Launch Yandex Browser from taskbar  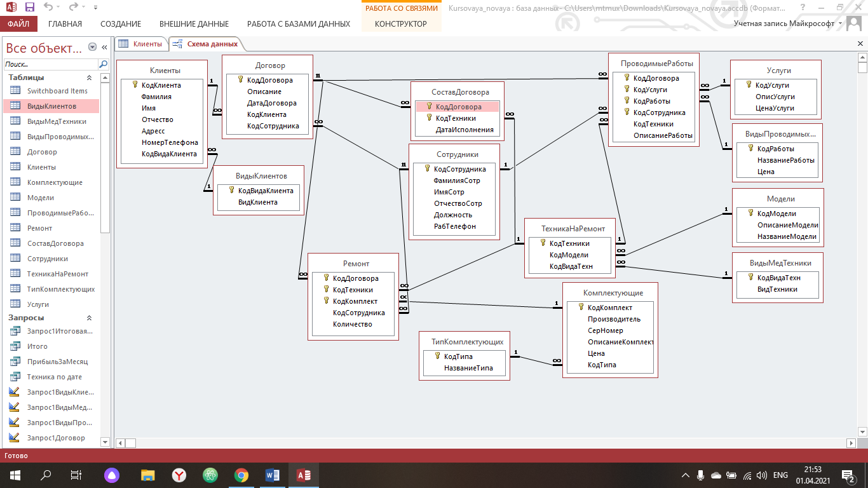(x=179, y=475)
